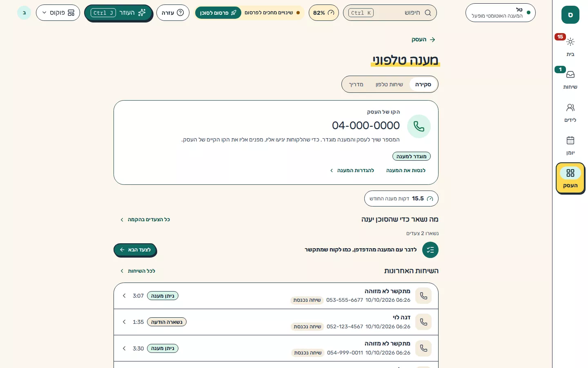Click the green ס logo avatar
Image resolution: width=588 pixels, height=368 pixels.
tap(570, 15)
